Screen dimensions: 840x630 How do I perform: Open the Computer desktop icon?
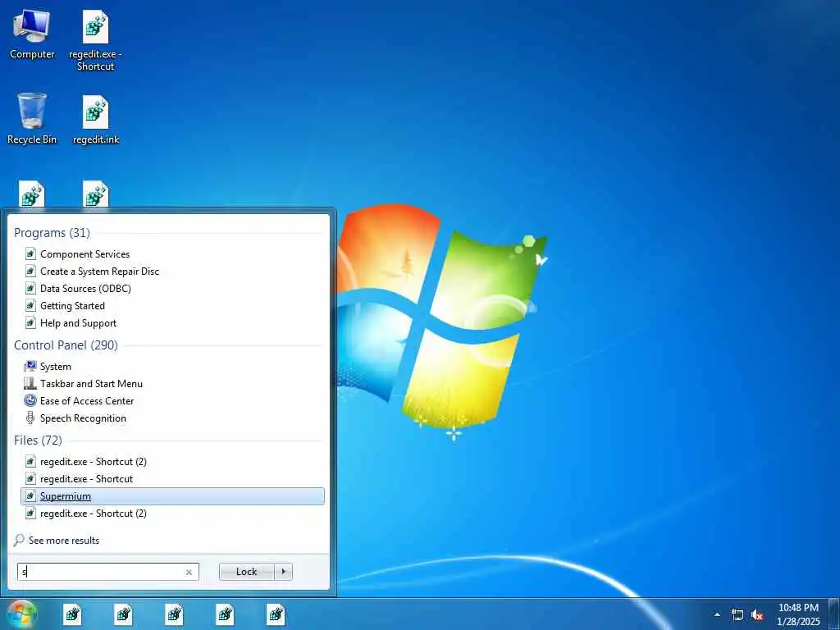[32, 34]
